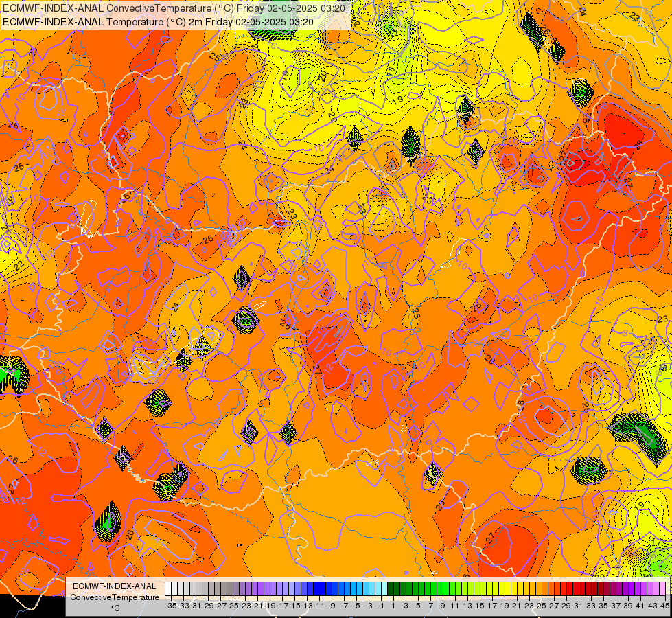Click the 29 value in legend scale

[x=566, y=606]
